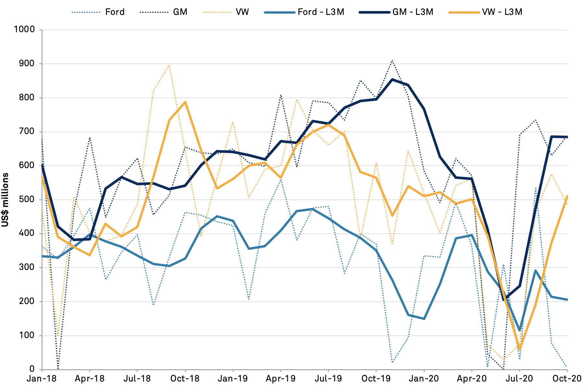Hide the VW - L3M legend label
This screenshot has width=588, height=388.
(x=502, y=12)
